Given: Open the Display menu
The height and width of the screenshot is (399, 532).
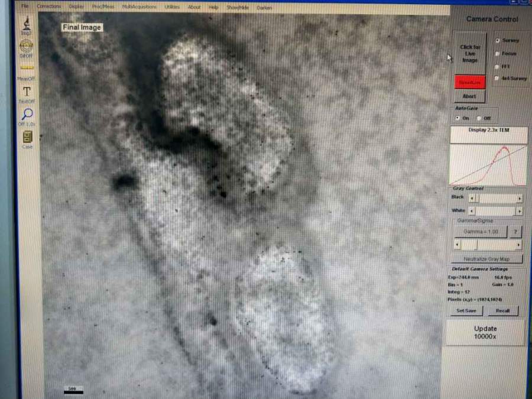Looking at the screenshot, I should (x=76, y=7).
